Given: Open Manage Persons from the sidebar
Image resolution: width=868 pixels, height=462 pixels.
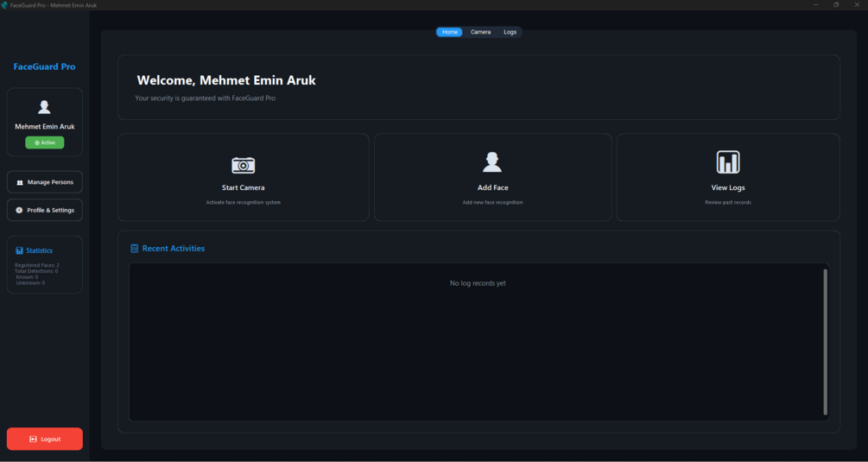Looking at the screenshot, I should [x=45, y=182].
